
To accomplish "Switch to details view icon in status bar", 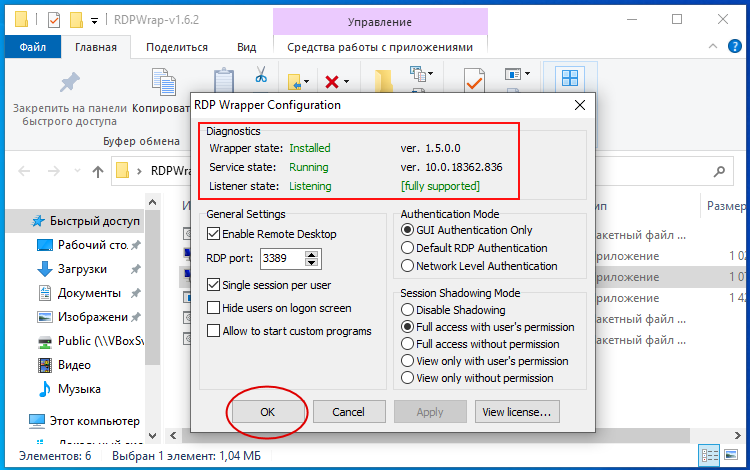I will pos(710,455).
